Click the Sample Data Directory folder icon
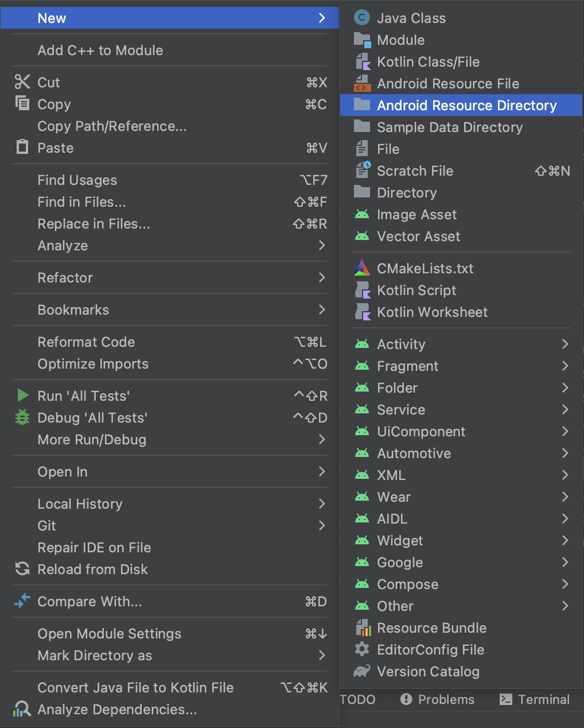584x728 pixels. [x=362, y=126]
